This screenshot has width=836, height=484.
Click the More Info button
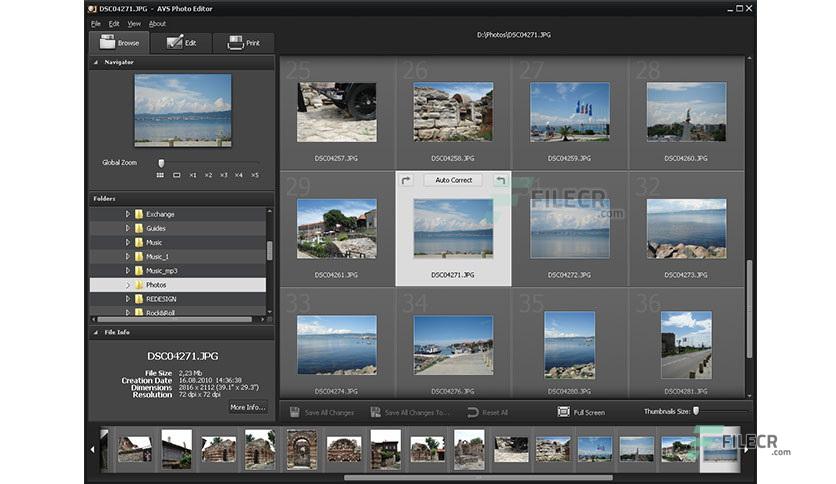click(247, 407)
